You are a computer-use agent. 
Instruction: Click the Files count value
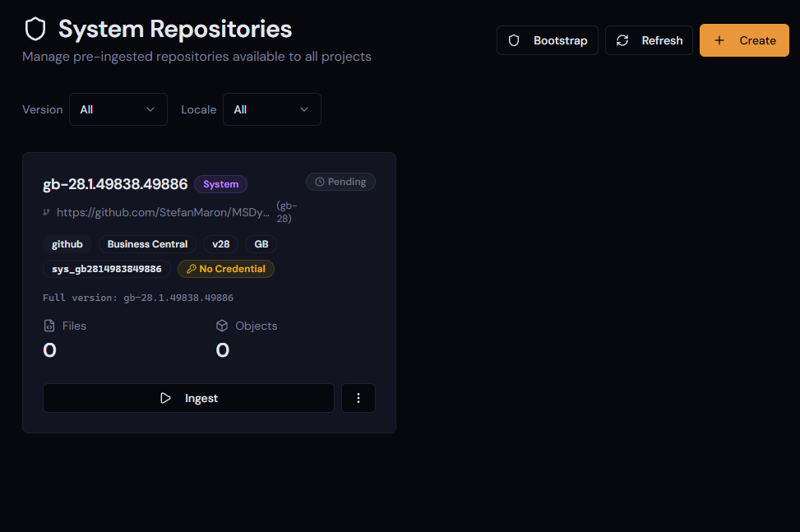click(x=49, y=350)
